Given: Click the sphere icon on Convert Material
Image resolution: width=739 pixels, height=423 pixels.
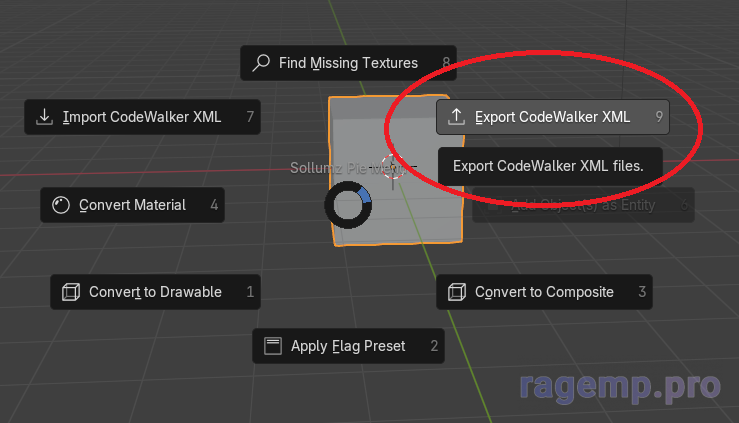Looking at the screenshot, I should point(61,205).
